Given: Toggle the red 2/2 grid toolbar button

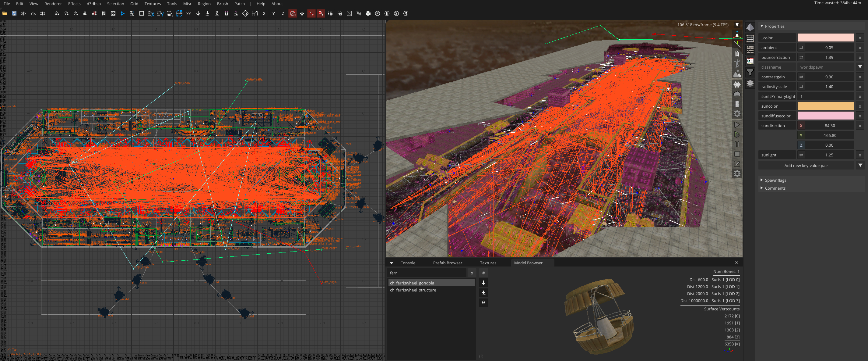Looking at the screenshot, I should point(293,13).
